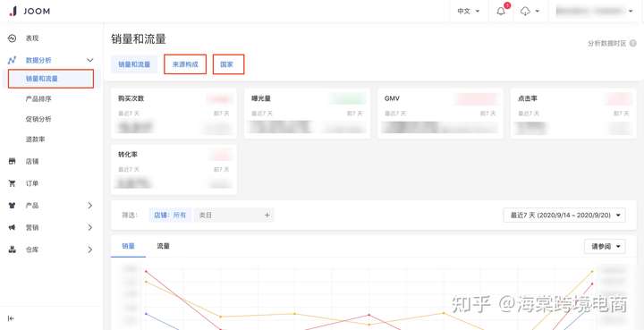Switch to the 来源构成 tab
The width and height of the screenshot is (644, 330).
pos(185,64)
